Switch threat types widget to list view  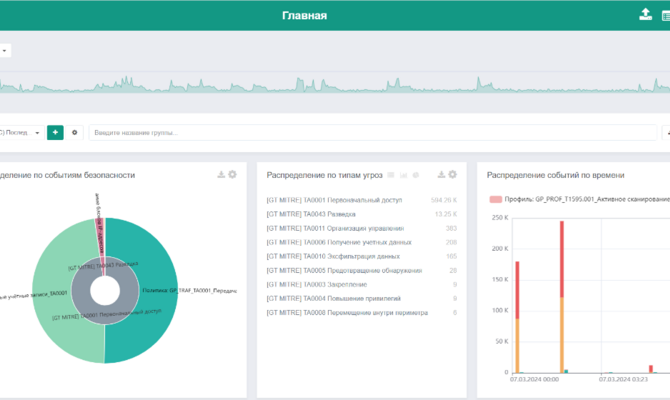(391, 175)
